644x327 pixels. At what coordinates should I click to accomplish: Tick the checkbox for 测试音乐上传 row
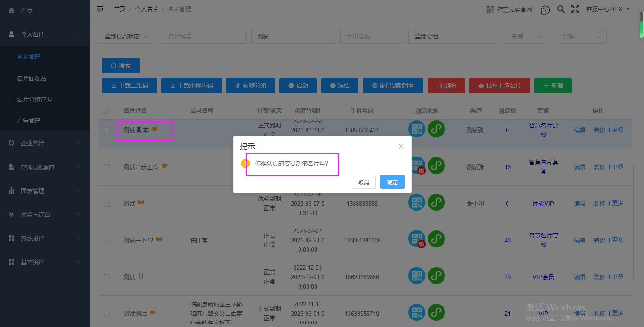point(107,167)
